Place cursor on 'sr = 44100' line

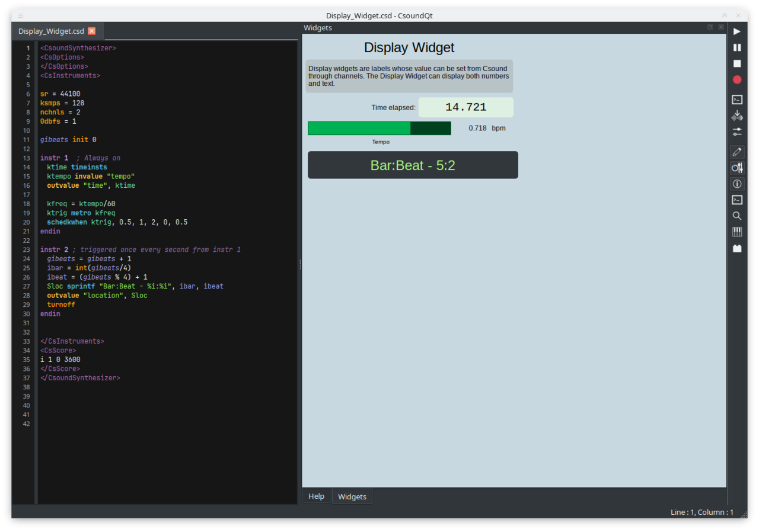[60, 94]
